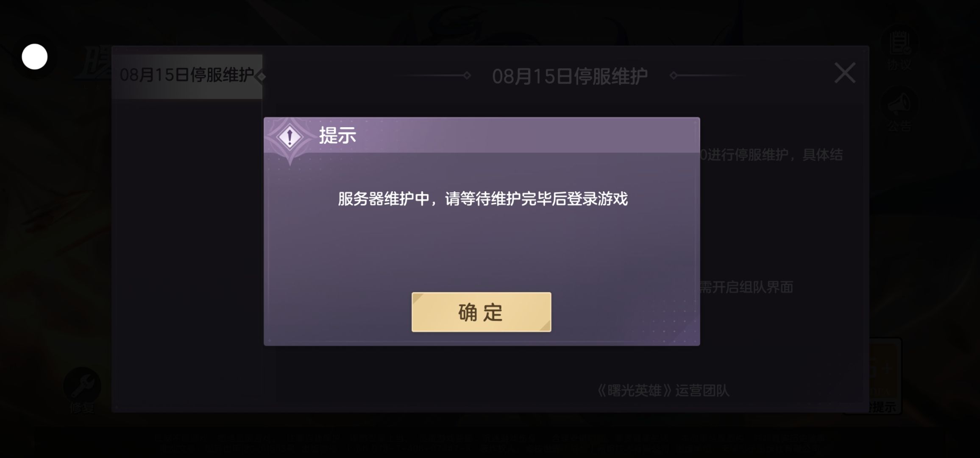Click the centered 08月15日停服维护 announcement heading
Viewport: 980px width, 458px height.
(570, 76)
